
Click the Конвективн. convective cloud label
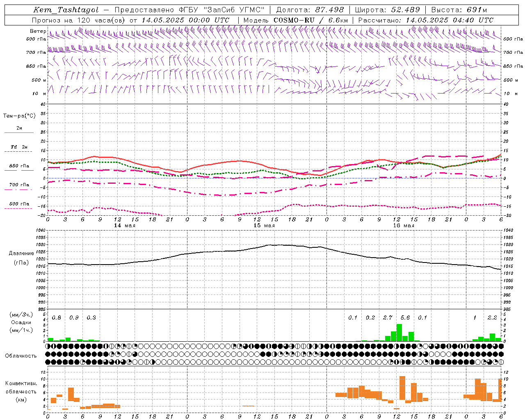click(x=21, y=383)
